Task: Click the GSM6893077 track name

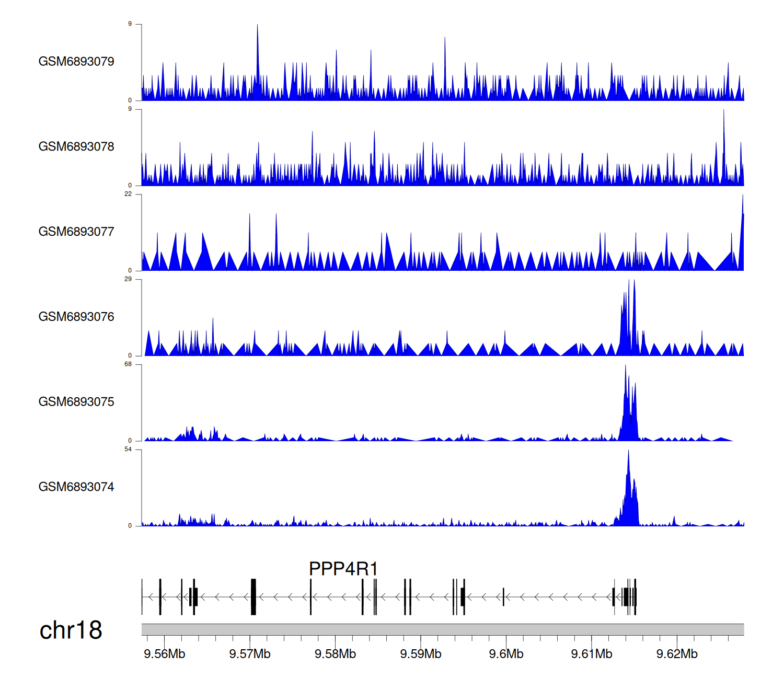Action: coord(76,232)
